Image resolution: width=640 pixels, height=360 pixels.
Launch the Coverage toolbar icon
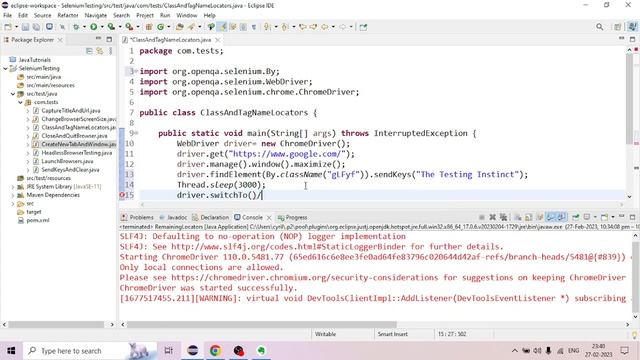[x=111, y=27]
